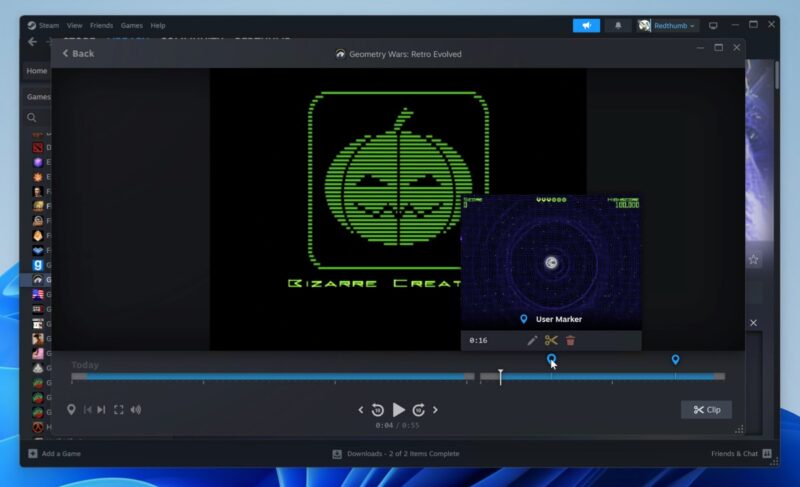Open the notifications bell
The width and height of the screenshot is (800, 487).
tap(618, 25)
